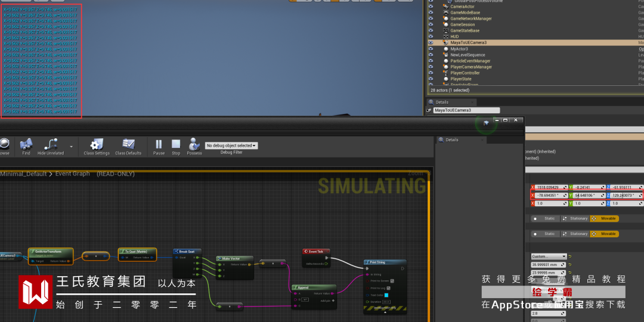Toggle visibility of PlayerState
This screenshot has height=322, width=644.
coord(431,79)
